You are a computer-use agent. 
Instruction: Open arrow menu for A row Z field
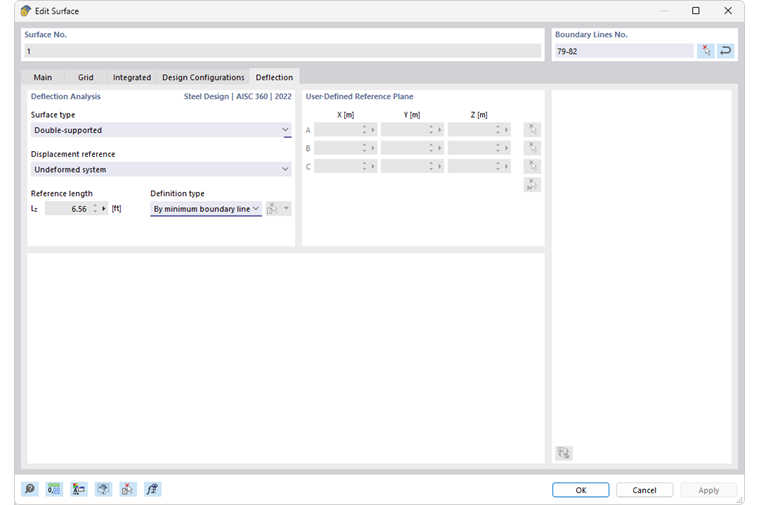(x=507, y=130)
